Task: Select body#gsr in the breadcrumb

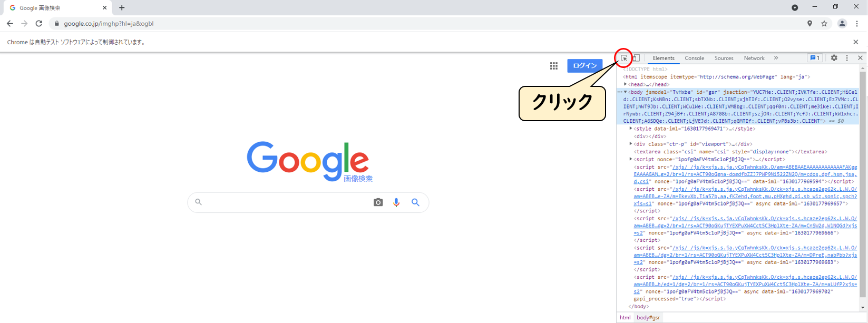Action: [648, 318]
